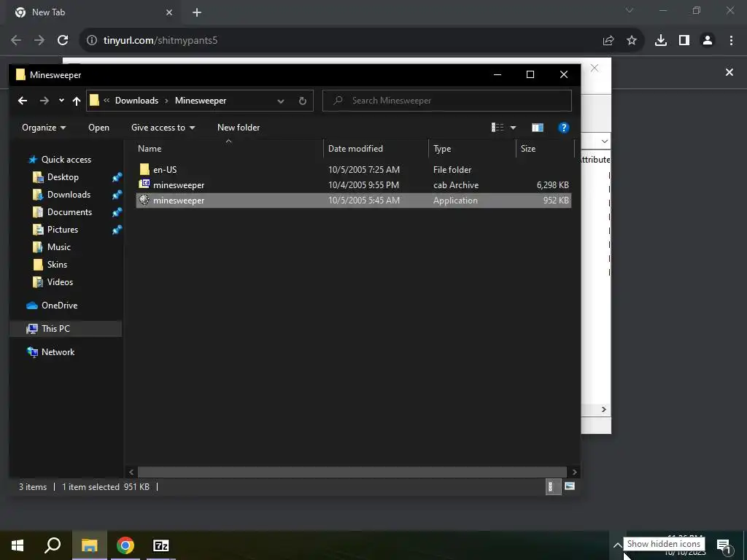Click the horizontal scrollbar track
Viewport: 747px width, 560px height.
(x=352, y=472)
